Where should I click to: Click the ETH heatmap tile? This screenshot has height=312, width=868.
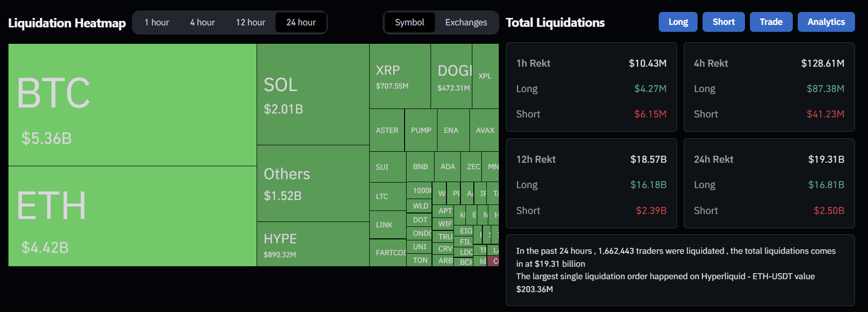click(x=133, y=216)
